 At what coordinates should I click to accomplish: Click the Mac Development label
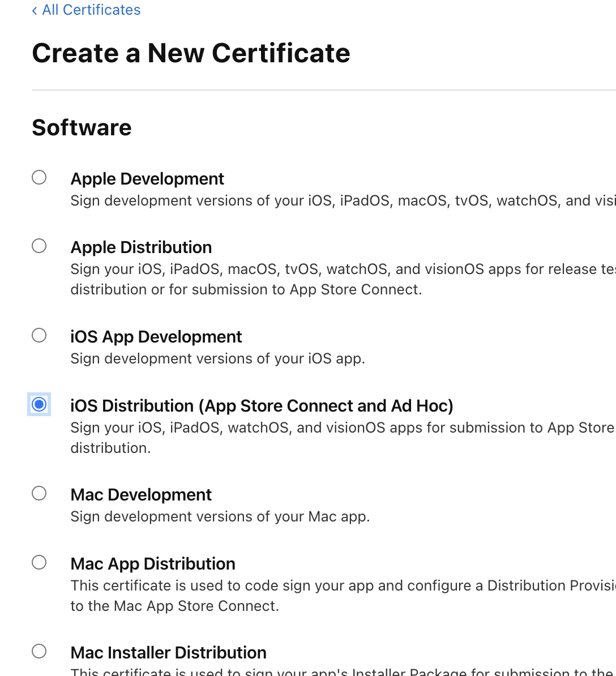click(141, 494)
